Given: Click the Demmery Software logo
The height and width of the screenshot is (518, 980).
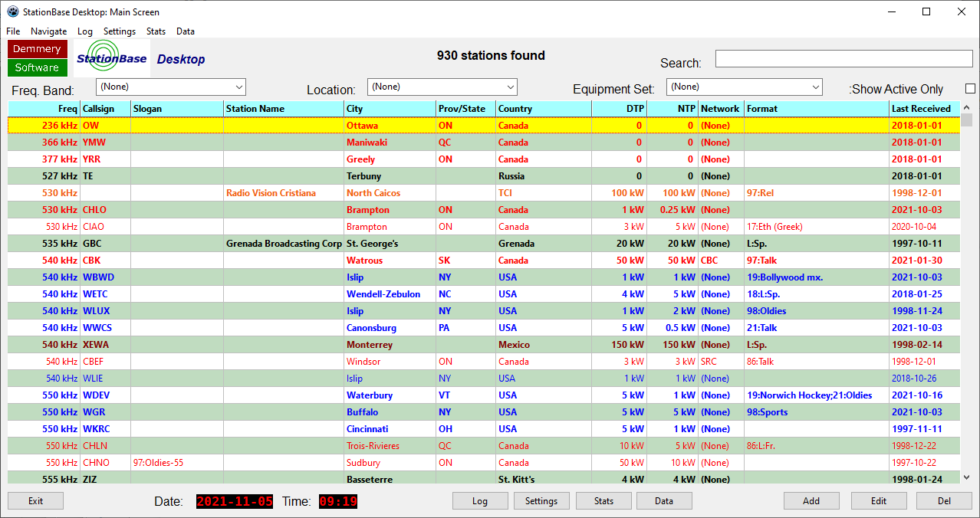Looking at the screenshot, I should [38, 58].
